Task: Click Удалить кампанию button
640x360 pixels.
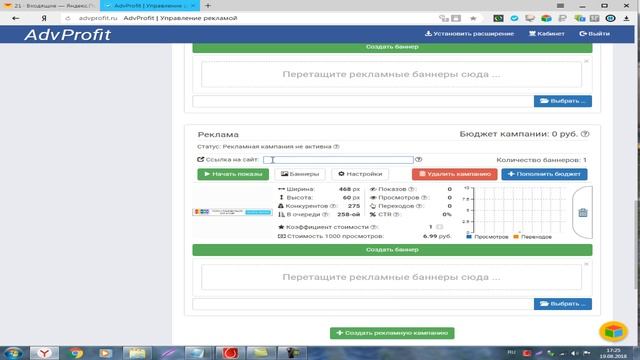Action: (454, 174)
